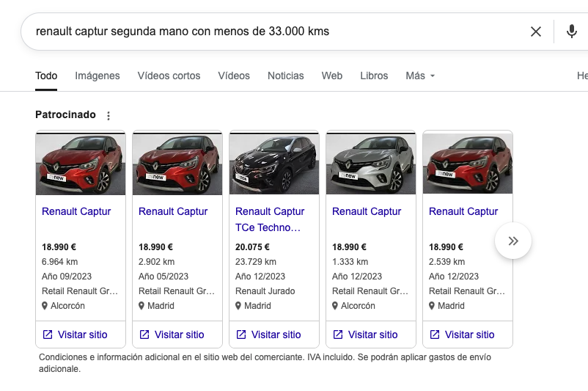This screenshot has width=588, height=391.
Task: Visit site for the 2.902 km Captur
Action: [x=179, y=335]
